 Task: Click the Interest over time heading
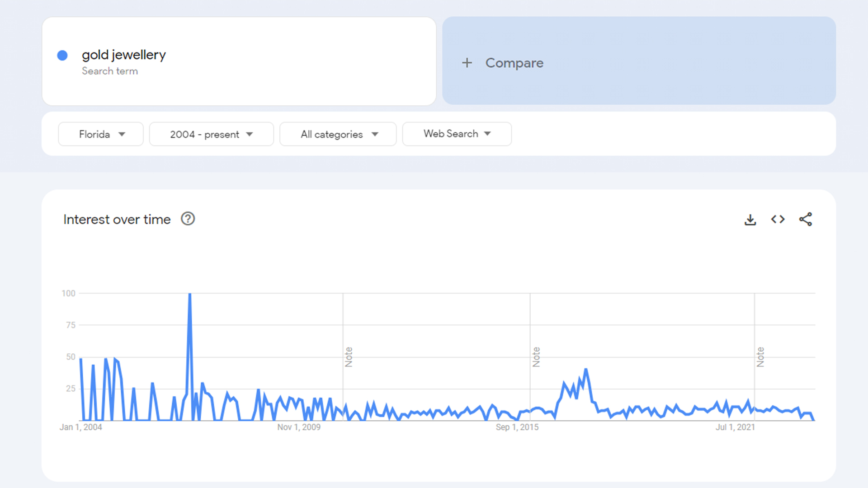(x=117, y=220)
